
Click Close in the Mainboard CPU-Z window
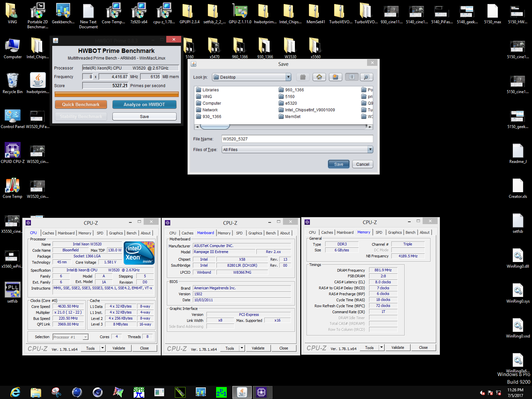click(284, 348)
